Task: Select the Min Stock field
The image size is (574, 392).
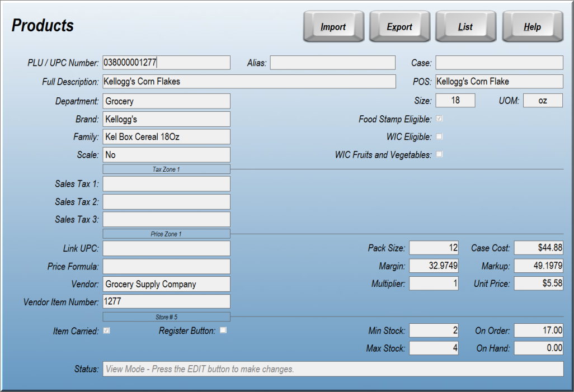Action: 434,330
